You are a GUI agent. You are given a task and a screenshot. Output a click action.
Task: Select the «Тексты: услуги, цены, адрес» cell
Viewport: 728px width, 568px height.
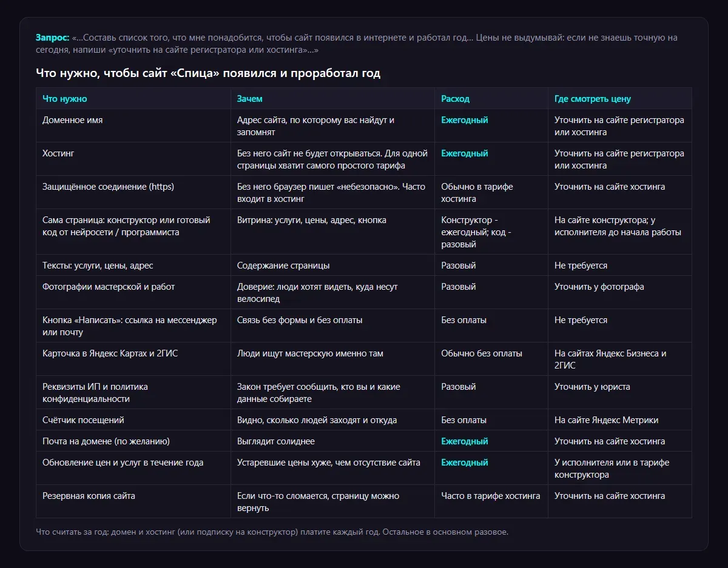(133, 266)
